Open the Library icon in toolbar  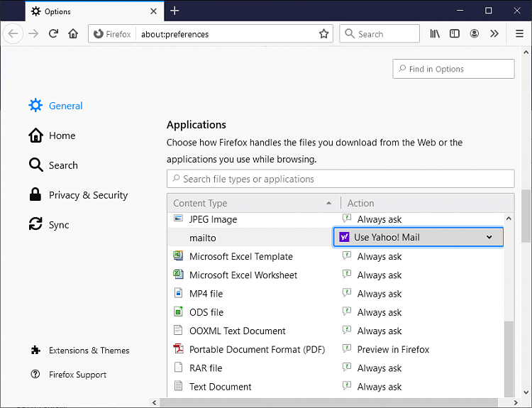pyautogui.click(x=435, y=33)
